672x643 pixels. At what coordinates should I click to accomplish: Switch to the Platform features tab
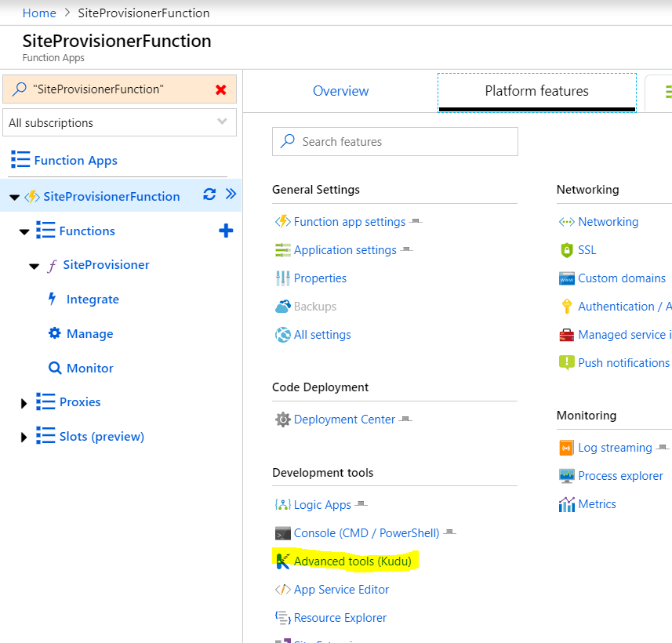coord(536,91)
